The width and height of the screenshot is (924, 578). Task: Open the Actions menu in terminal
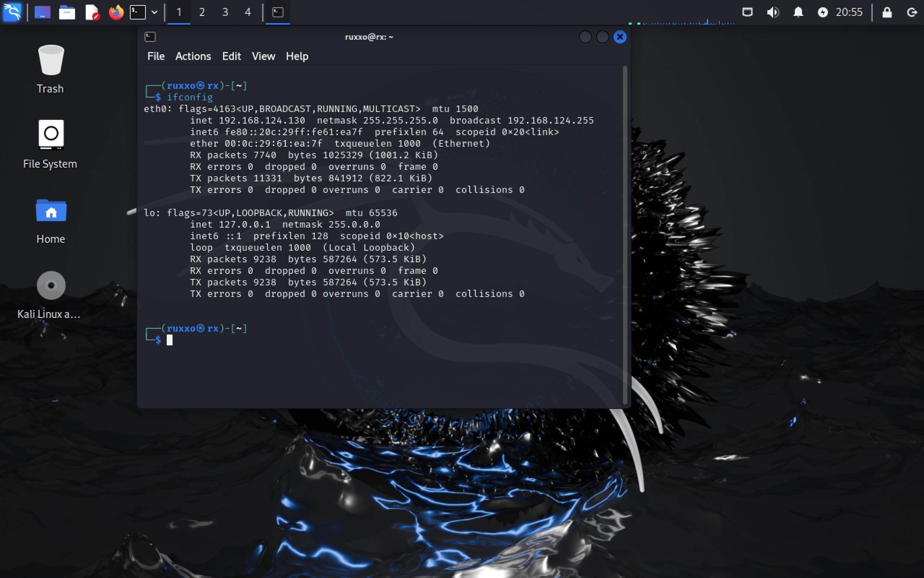tap(193, 56)
